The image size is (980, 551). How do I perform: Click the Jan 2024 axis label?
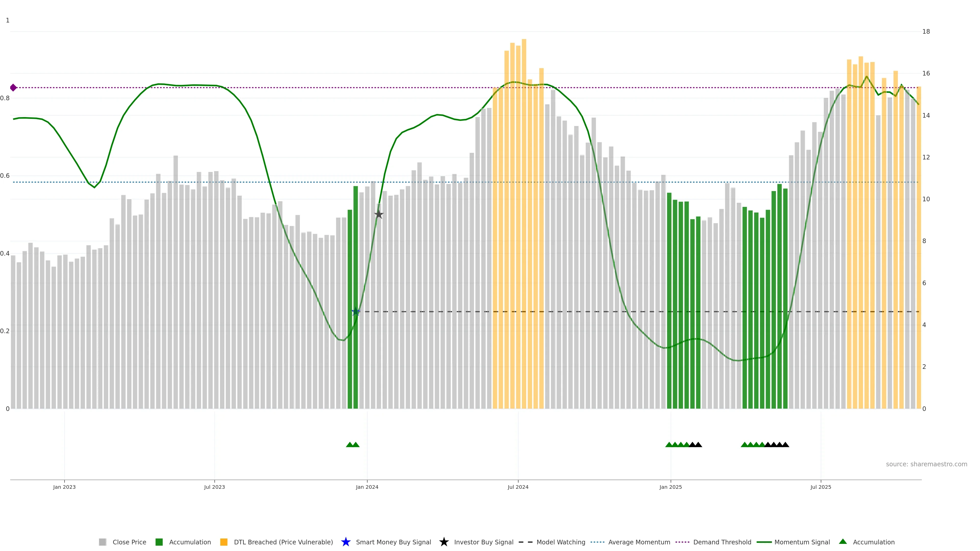[x=367, y=487]
